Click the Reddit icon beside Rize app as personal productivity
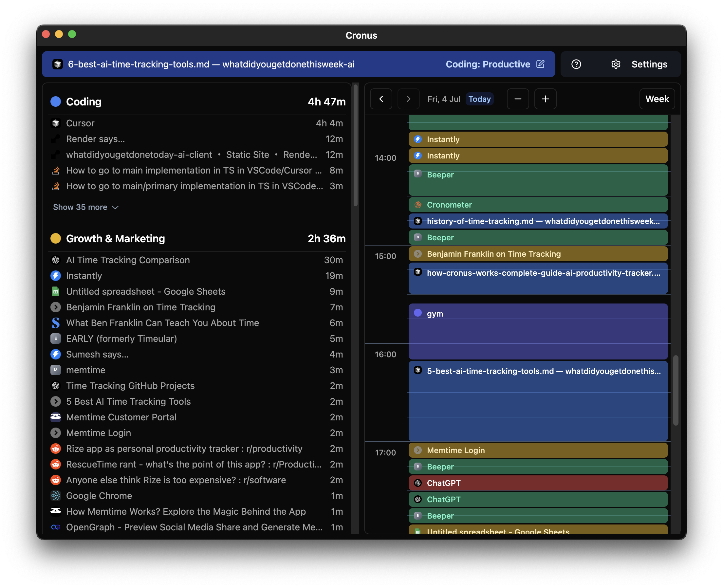723x588 pixels. (56, 449)
